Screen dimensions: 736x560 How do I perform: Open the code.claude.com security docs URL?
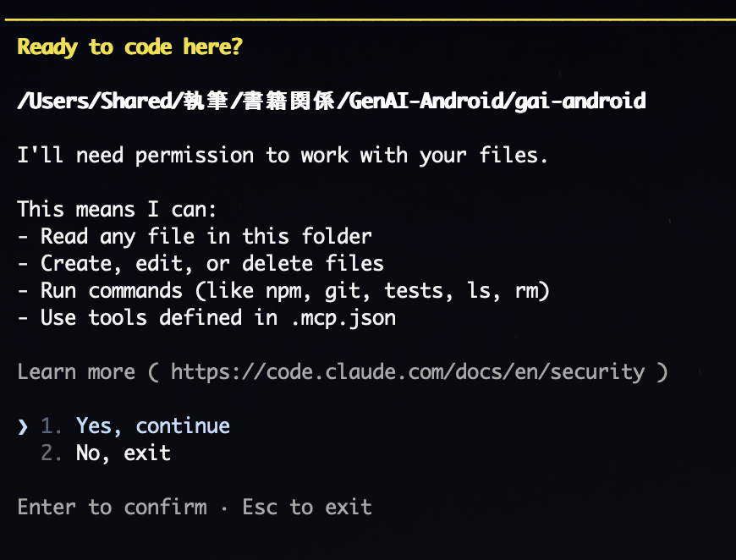(408, 371)
